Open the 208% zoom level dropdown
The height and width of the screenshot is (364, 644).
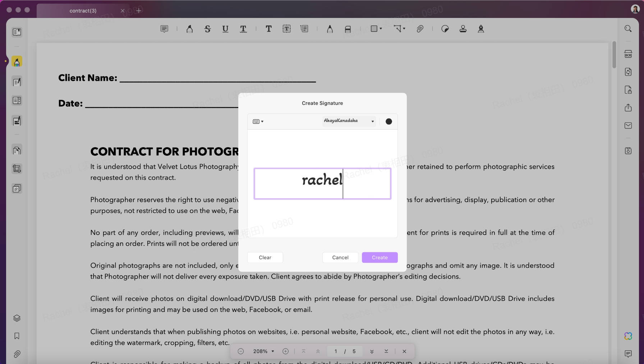click(x=264, y=351)
